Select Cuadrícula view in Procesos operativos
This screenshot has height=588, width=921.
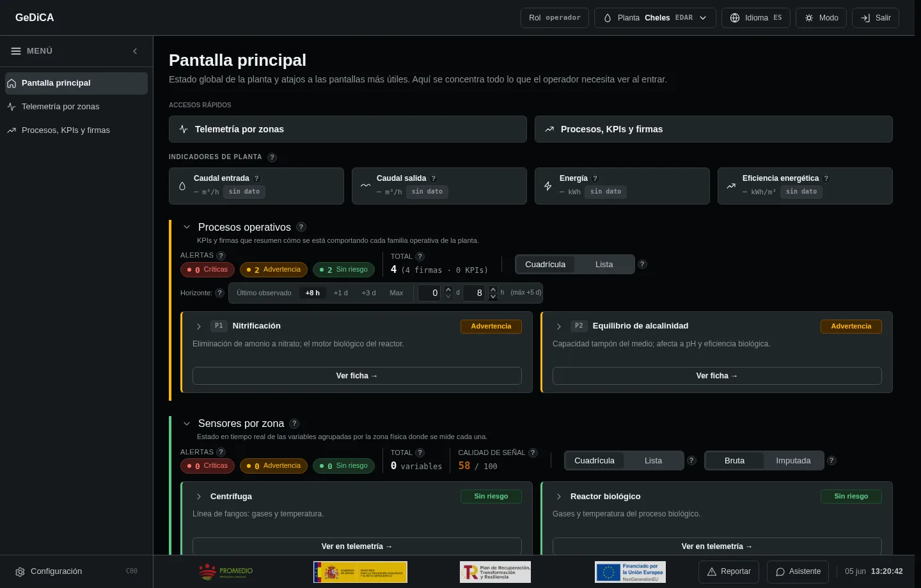click(546, 265)
